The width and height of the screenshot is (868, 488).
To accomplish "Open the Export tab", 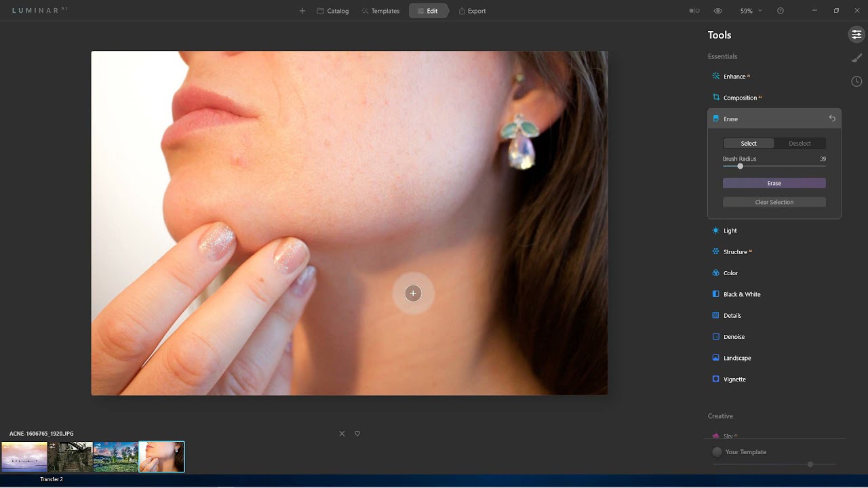I will tap(472, 11).
